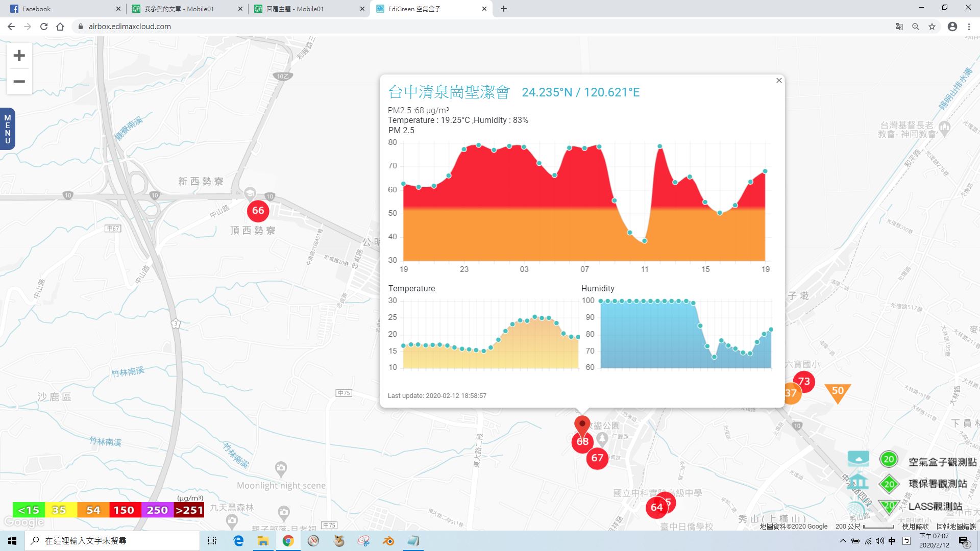This screenshot has height=551, width=980.
Task: Select the red 67 station marker
Action: coord(597,458)
